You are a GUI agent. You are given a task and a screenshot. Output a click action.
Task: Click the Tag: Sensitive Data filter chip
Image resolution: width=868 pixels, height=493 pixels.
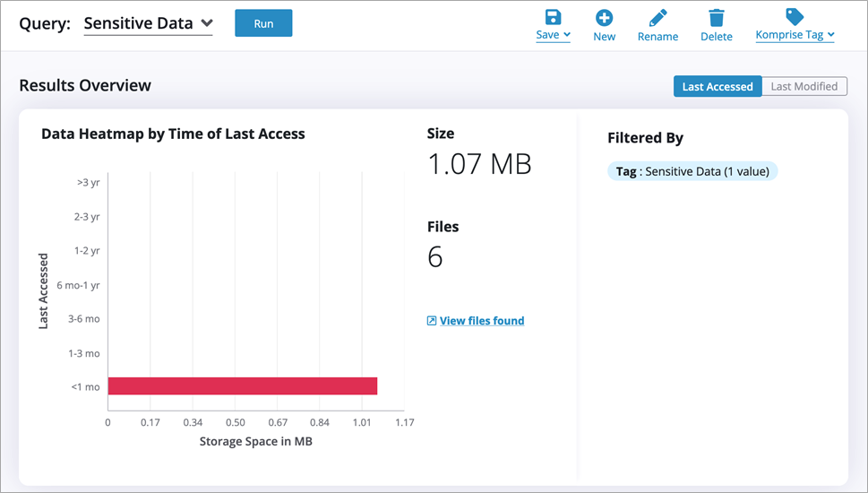tap(692, 171)
